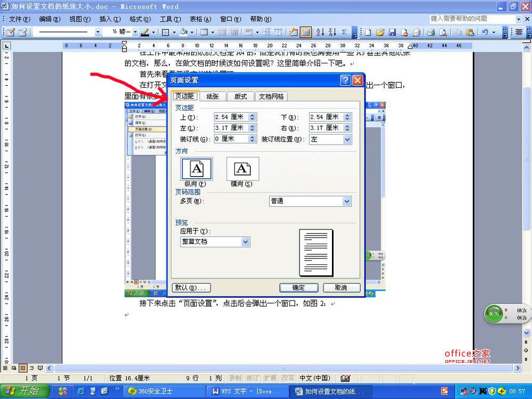Click the outside border icon

click(x=165, y=32)
